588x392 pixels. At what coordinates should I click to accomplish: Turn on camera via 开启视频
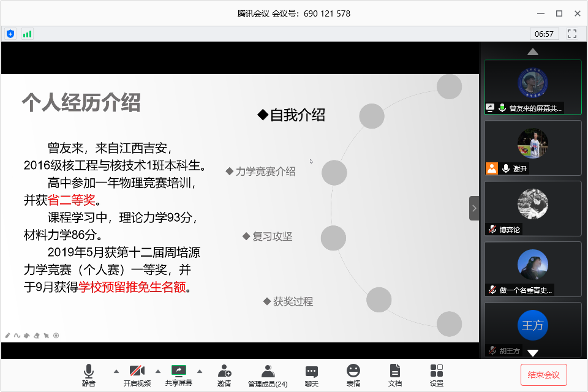(x=137, y=375)
